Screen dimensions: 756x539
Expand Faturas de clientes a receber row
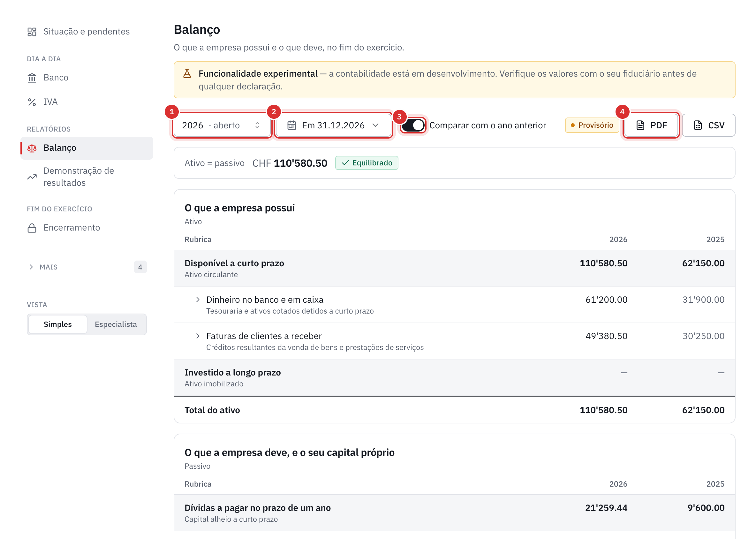(x=198, y=336)
